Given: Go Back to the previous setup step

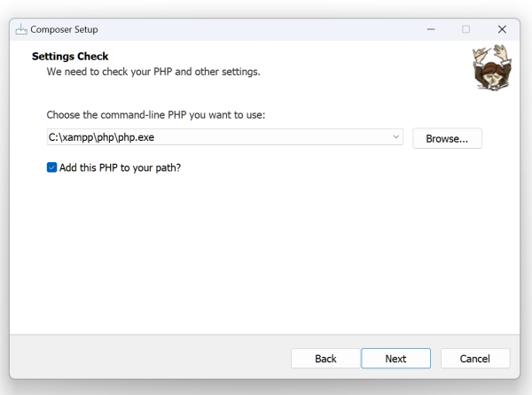Looking at the screenshot, I should [325, 359].
